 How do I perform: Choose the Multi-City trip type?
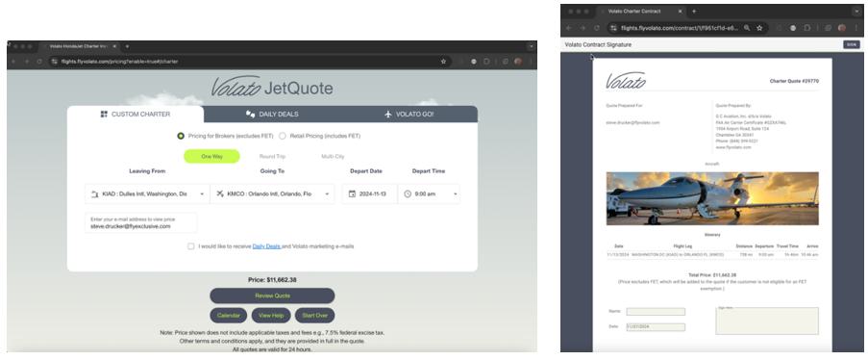point(333,157)
